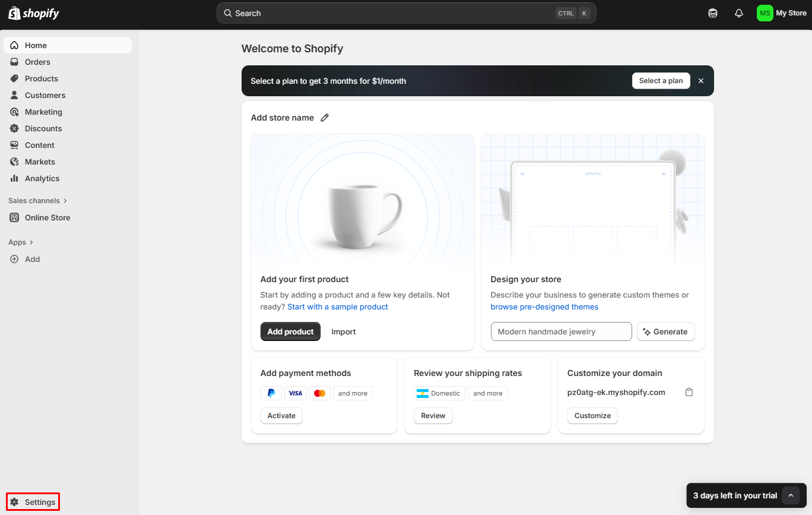Open the My Store account menu
The height and width of the screenshot is (515, 812).
pyautogui.click(x=782, y=13)
